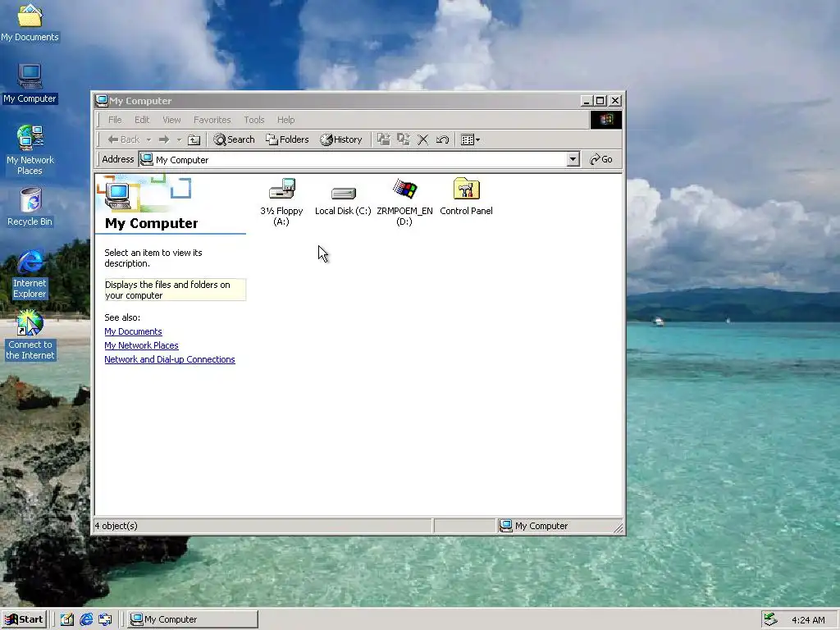Open the Help menu
Image resolution: width=840 pixels, height=630 pixels.
285,120
